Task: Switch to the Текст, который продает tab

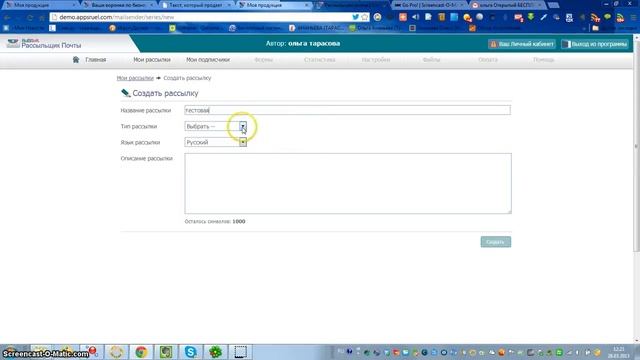Action: coord(197,5)
